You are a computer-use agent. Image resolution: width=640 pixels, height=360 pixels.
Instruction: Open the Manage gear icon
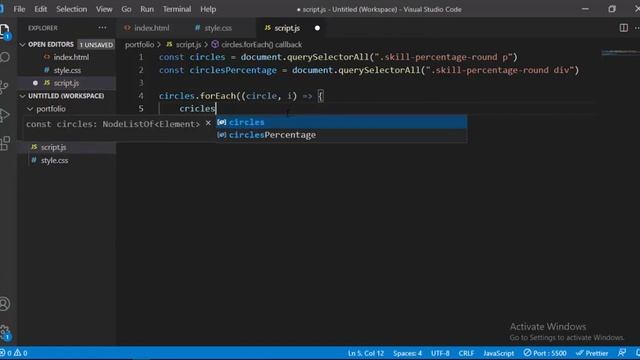pos(4,331)
